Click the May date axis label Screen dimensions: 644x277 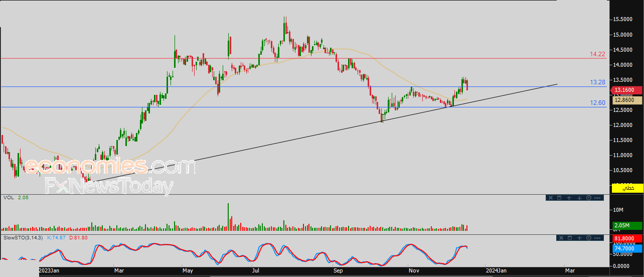(x=188, y=271)
